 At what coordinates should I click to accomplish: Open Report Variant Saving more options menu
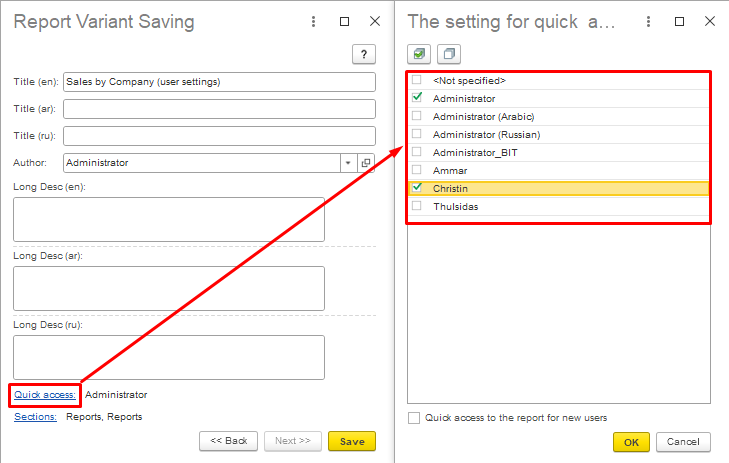coord(313,21)
